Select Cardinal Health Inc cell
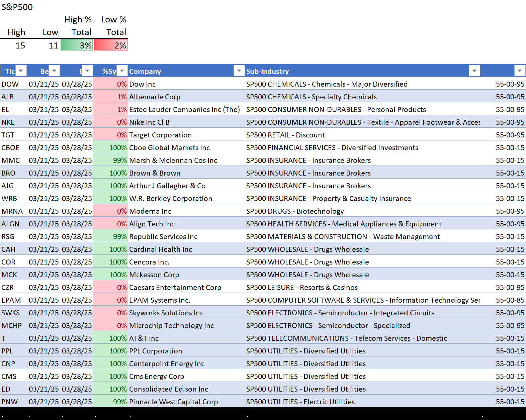Image resolution: width=526 pixels, height=420 pixels. pyautogui.click(x=186, y=249)
